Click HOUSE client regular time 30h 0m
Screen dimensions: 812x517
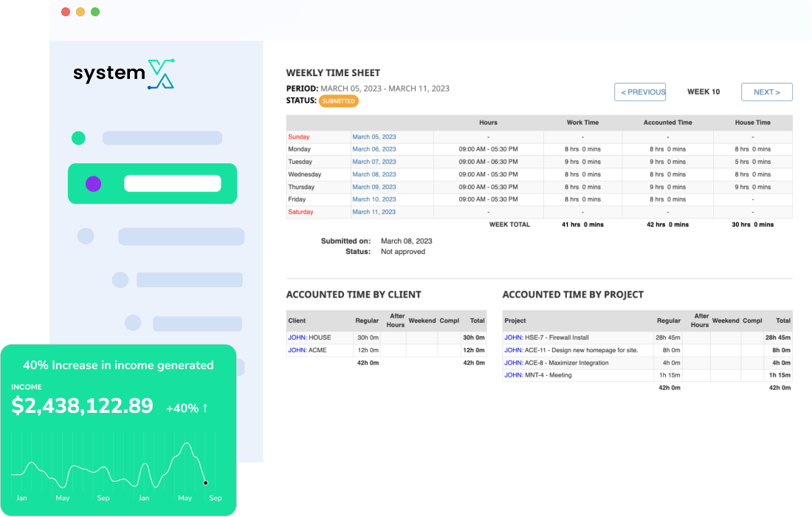[x=368, y=338]
